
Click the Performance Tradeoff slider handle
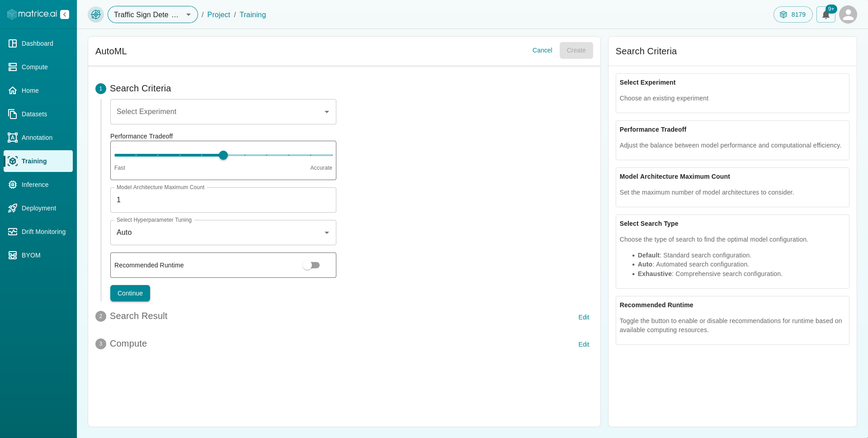tap(223, 155)
